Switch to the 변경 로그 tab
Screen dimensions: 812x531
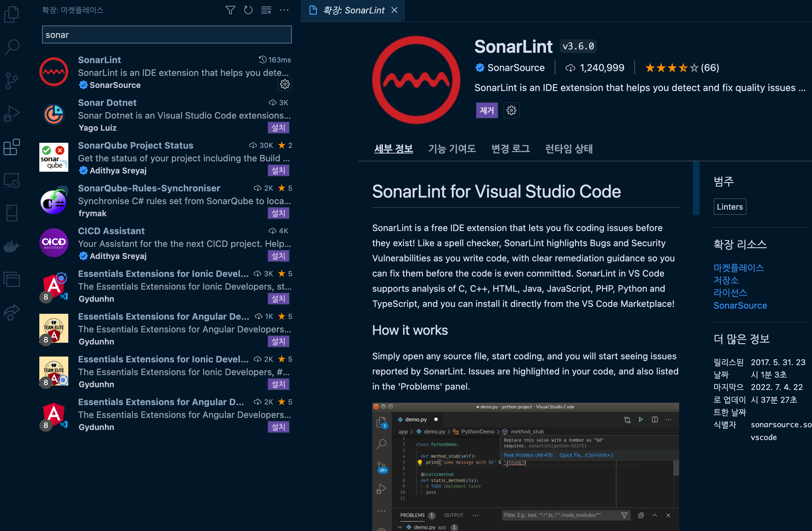(511, 149)
